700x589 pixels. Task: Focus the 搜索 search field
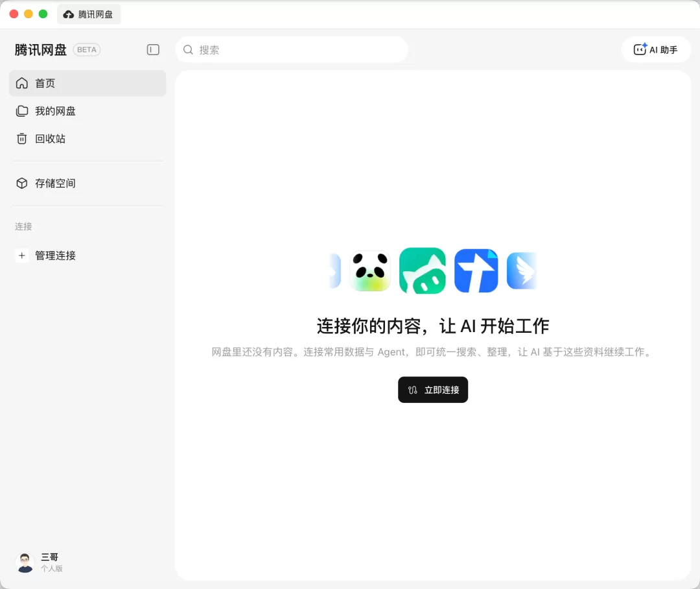point(292,49)
